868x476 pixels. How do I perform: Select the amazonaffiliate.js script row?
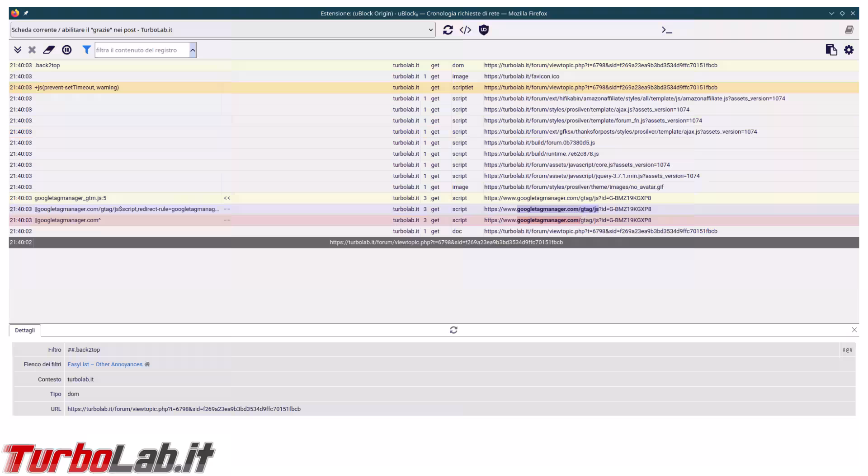click(434, 98)
